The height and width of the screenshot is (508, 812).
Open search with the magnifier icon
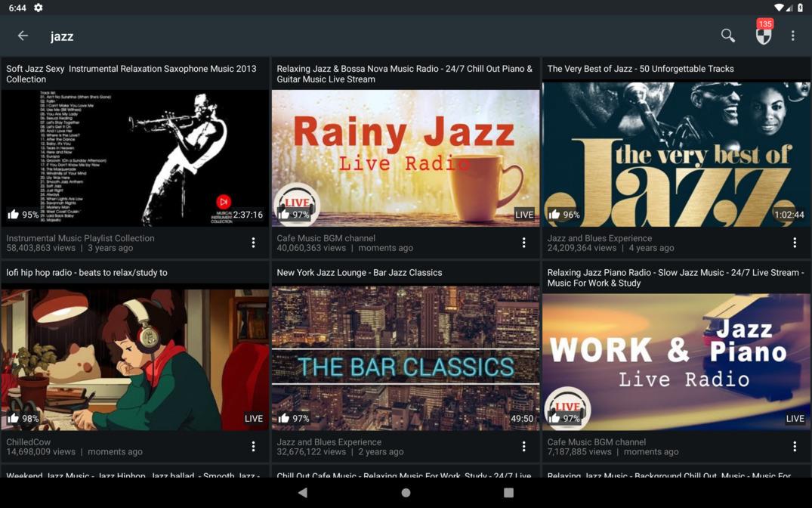click(x=727, y=36)
